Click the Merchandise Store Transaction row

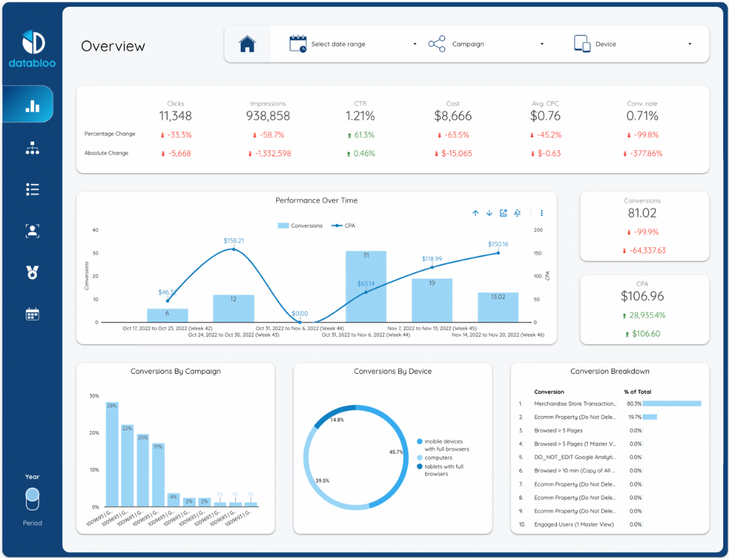pyautogui.click(x=575, y=404)
